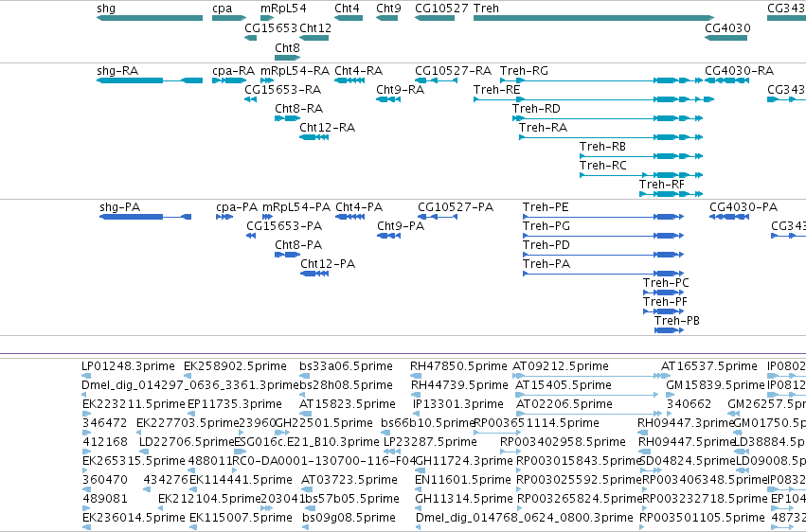Click the Treh-PF protein label
Screen dimensions: 806x532
pyautogui.click(x=665, y=302)
